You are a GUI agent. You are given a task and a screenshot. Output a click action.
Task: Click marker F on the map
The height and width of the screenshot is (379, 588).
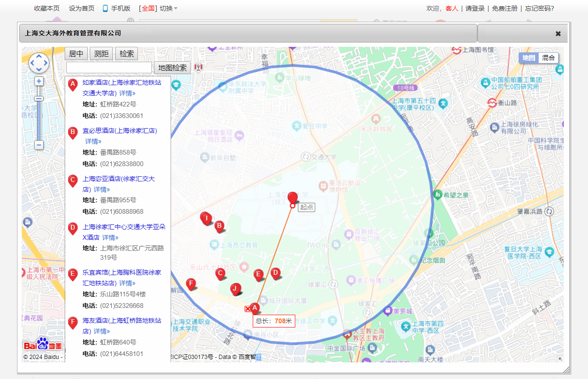pyautogui.click(x=191, y=283)
